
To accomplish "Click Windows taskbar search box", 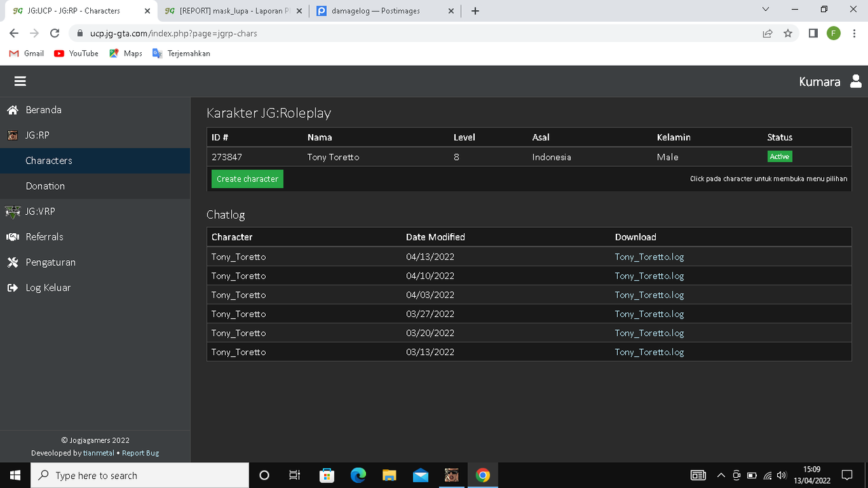I will click(x=140, y=475).
